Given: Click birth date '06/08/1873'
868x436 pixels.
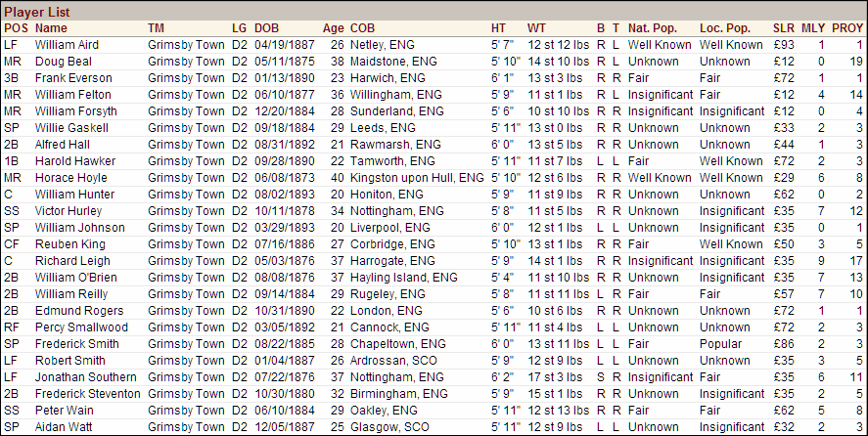Looking at the screenshot, I should [x=285, y=178].
